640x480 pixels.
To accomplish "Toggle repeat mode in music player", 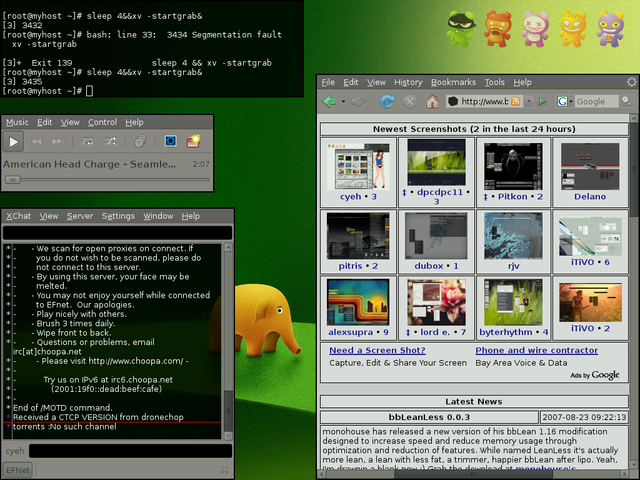I will (88, 142).
